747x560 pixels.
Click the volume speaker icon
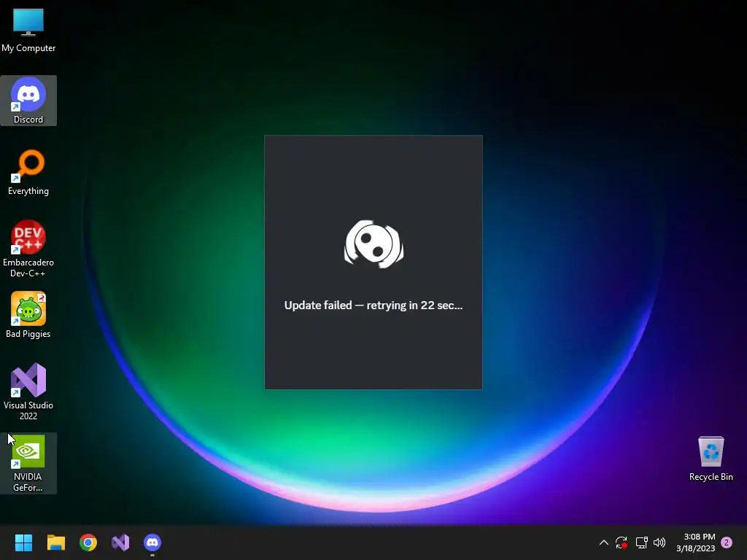659,542
